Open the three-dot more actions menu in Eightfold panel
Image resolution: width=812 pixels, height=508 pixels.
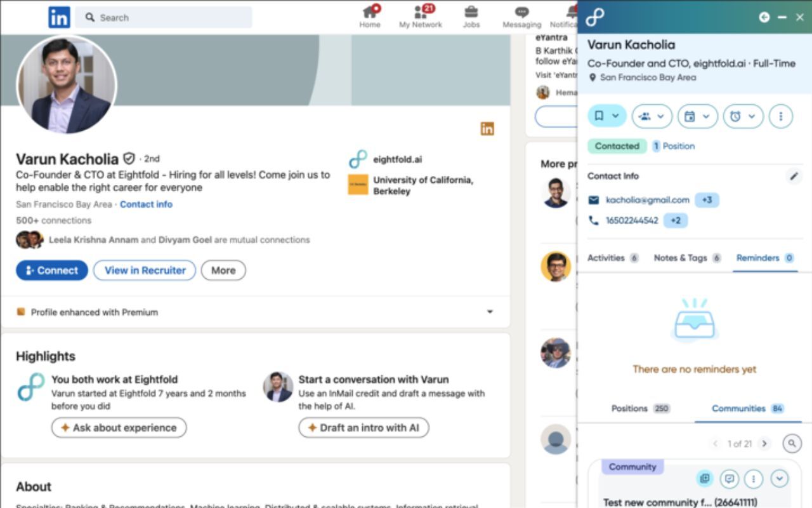(781, 116)
